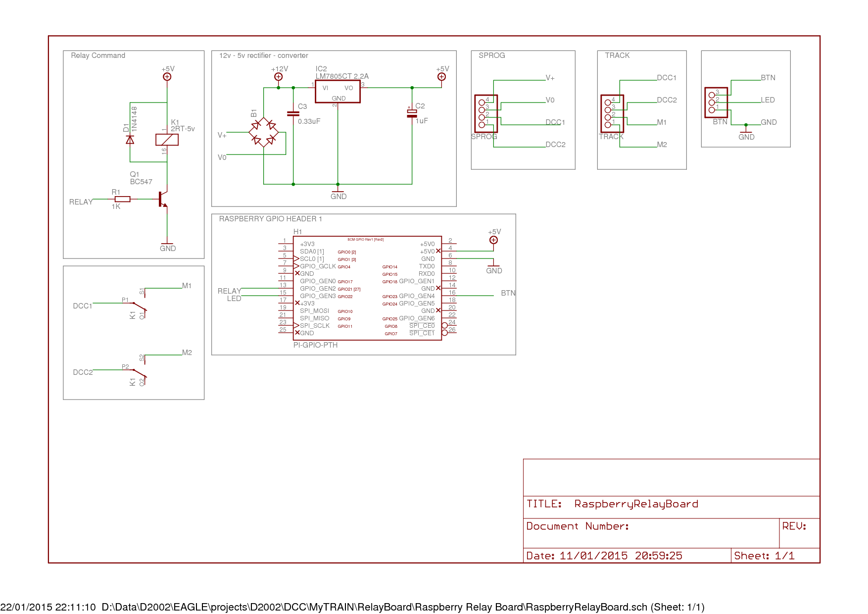Click the SPROG block title text

492,55
